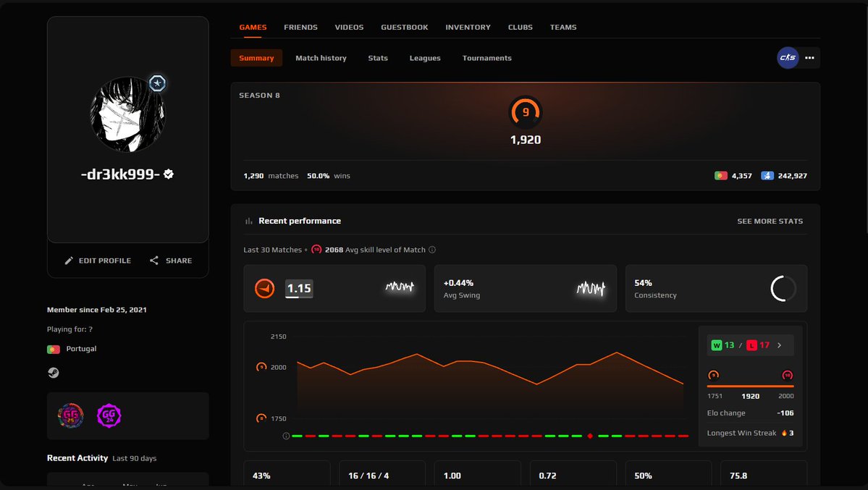Open the Stats sub-tab
This screenshot has height=490, width=868.
[x=378, y=58]
